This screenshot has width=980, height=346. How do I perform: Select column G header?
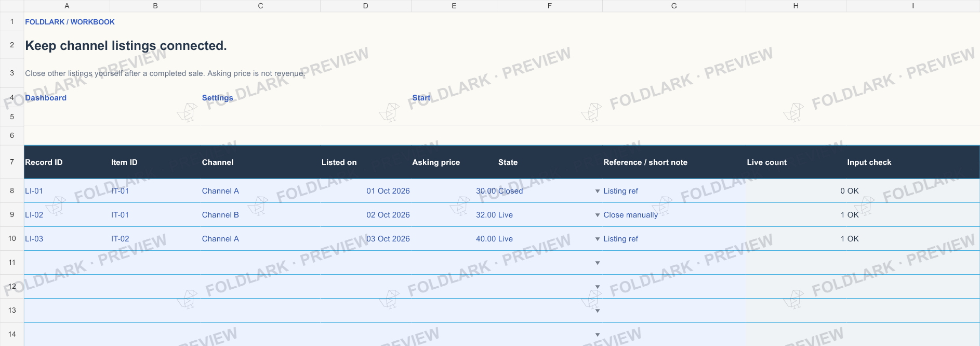point(674,6)
